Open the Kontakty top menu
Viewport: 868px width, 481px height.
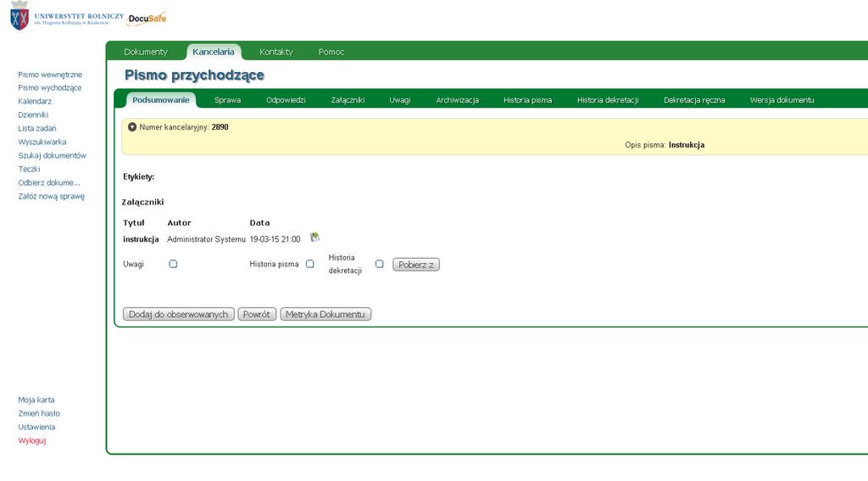point(276,52)
